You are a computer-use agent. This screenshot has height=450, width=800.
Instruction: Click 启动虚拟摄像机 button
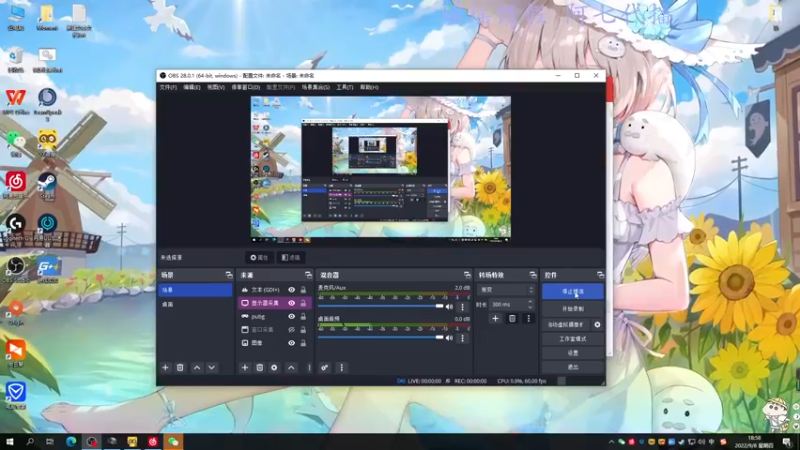point(566,324)
